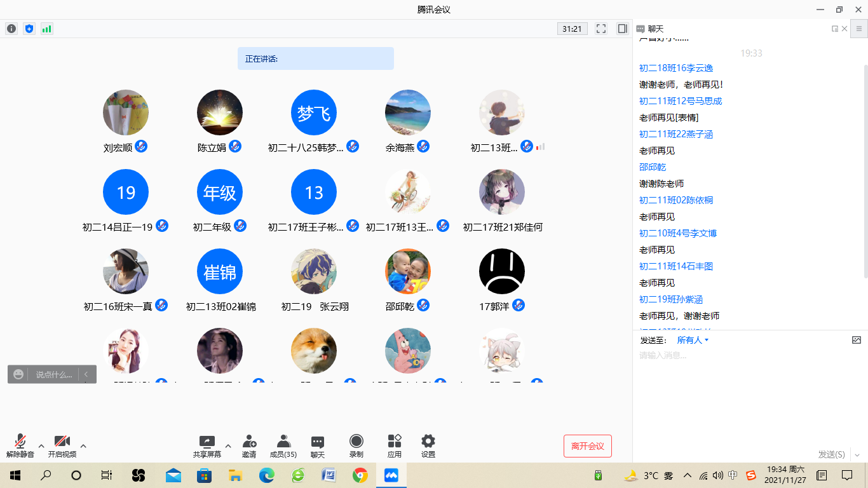Click the Leave Meeting (离开会议) button
Viewport: 868px width, 488px height.
coord(588,446)
